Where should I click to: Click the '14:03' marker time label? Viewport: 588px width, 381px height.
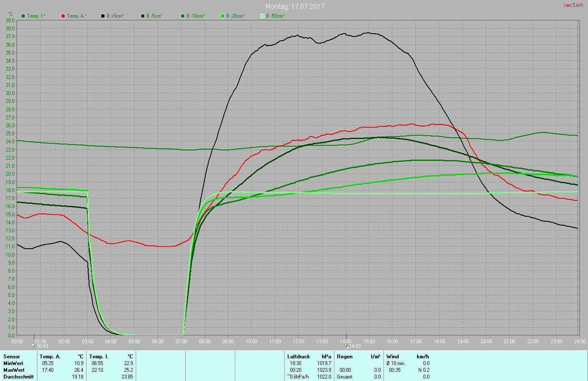(355, 346)
